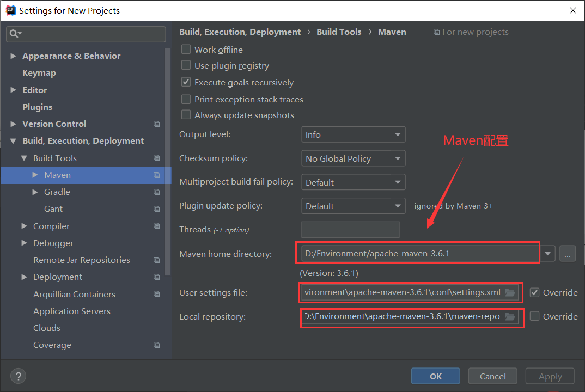Click the Maven home directory text field
This screenshot has width=585, height=392.
pos(421,254)
